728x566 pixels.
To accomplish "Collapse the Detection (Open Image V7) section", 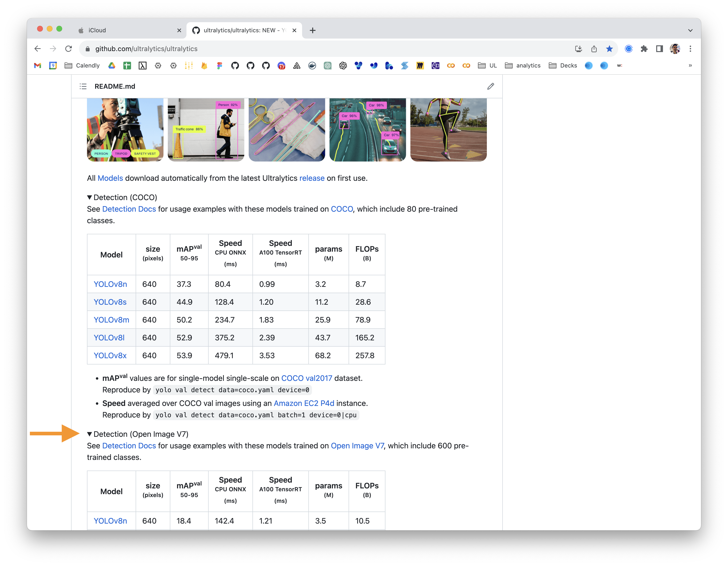I will (x=89, y=434).
